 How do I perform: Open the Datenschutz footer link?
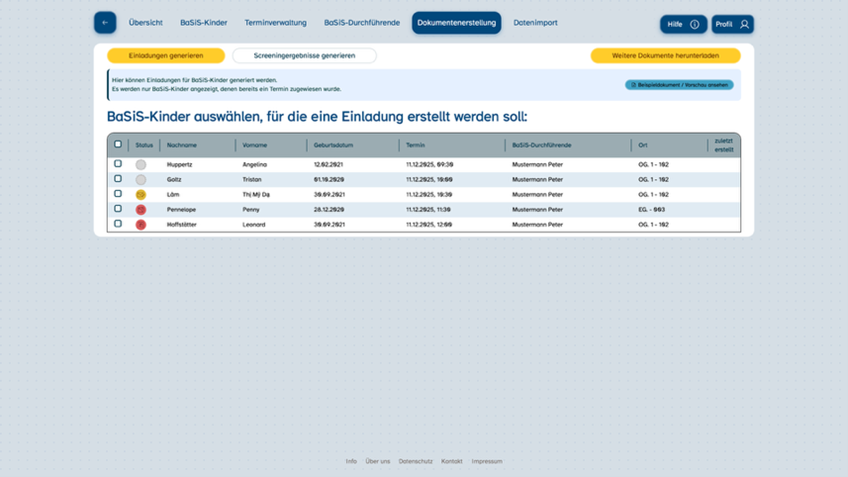415,461
